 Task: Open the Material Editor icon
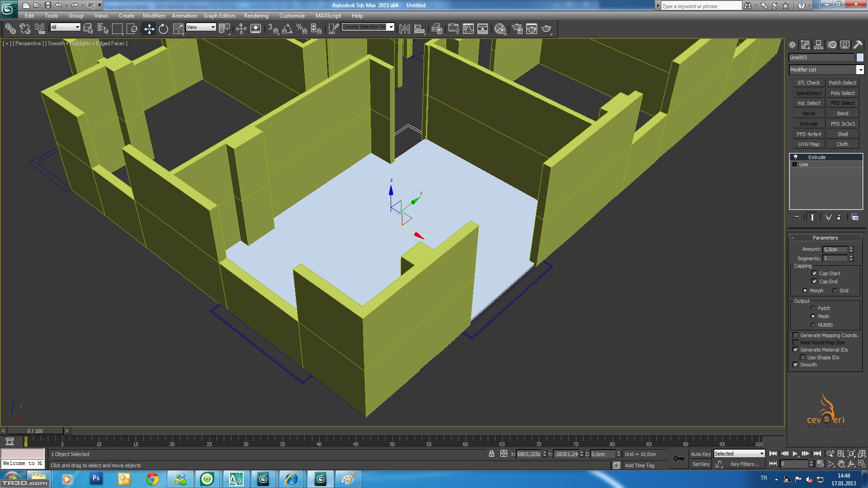[x=500, y=29]
